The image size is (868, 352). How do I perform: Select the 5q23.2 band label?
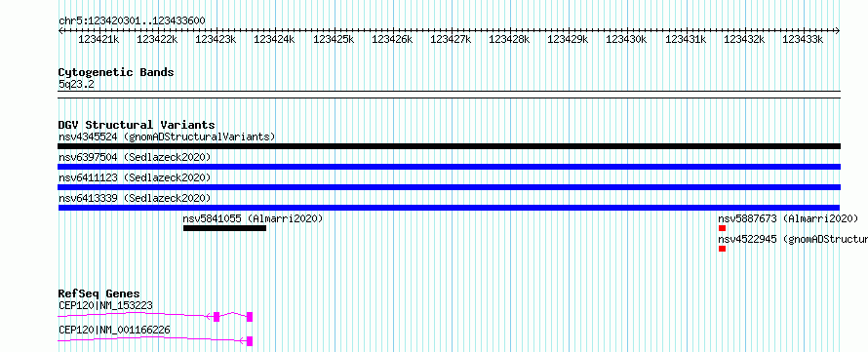(x=76, y=84)
